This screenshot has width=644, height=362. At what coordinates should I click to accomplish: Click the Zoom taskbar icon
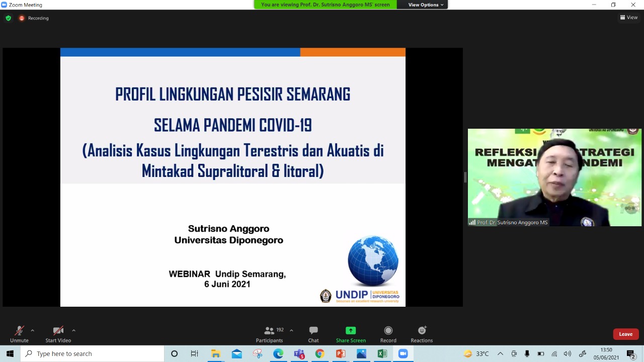coord(403,353)
